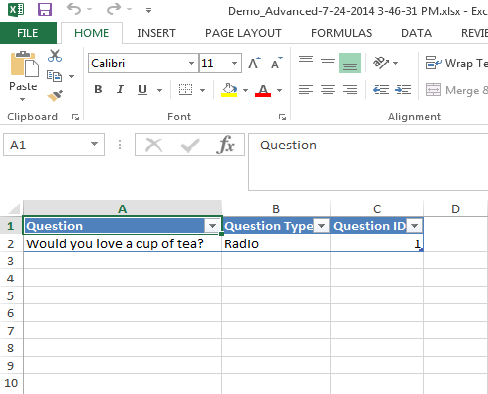
Task: Click the Cut scissors icon
Action: [x=55, y=56]
